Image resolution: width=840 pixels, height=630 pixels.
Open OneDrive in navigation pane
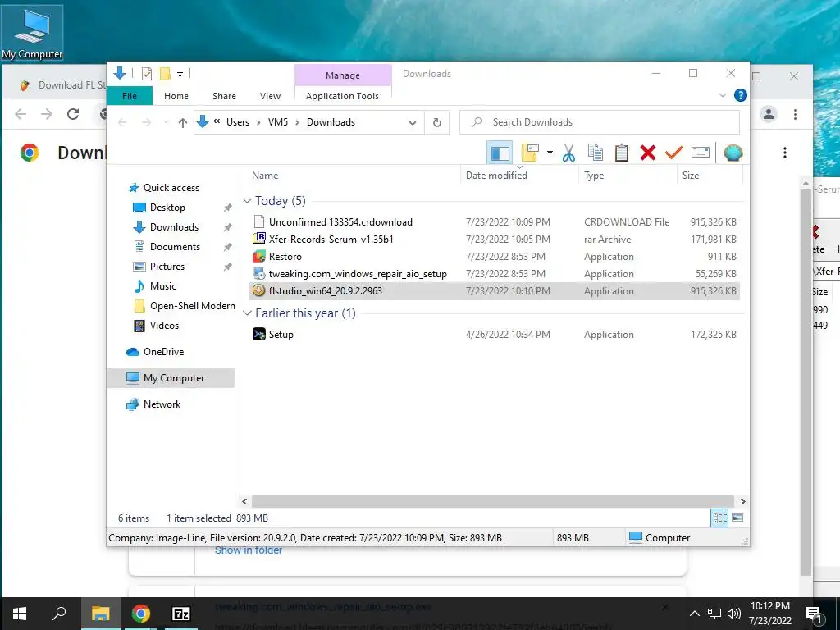pyautogui.click(x=163, y=352)
